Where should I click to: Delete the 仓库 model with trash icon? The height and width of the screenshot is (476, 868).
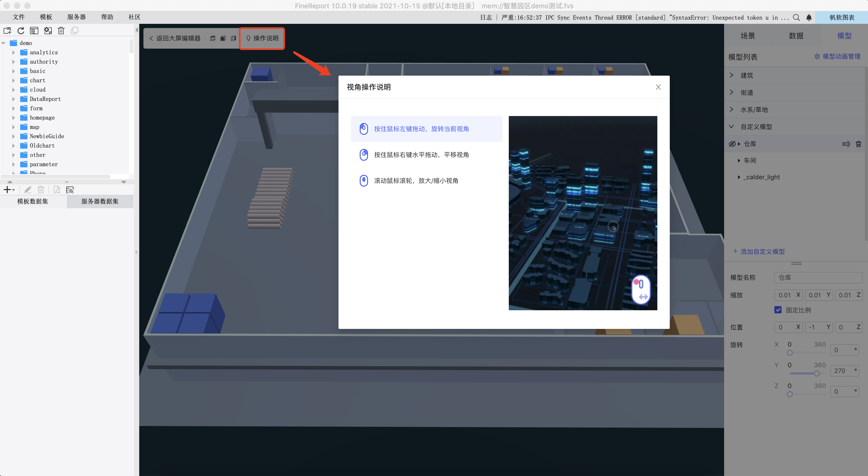pyautogui.click(x=858, y=144)
